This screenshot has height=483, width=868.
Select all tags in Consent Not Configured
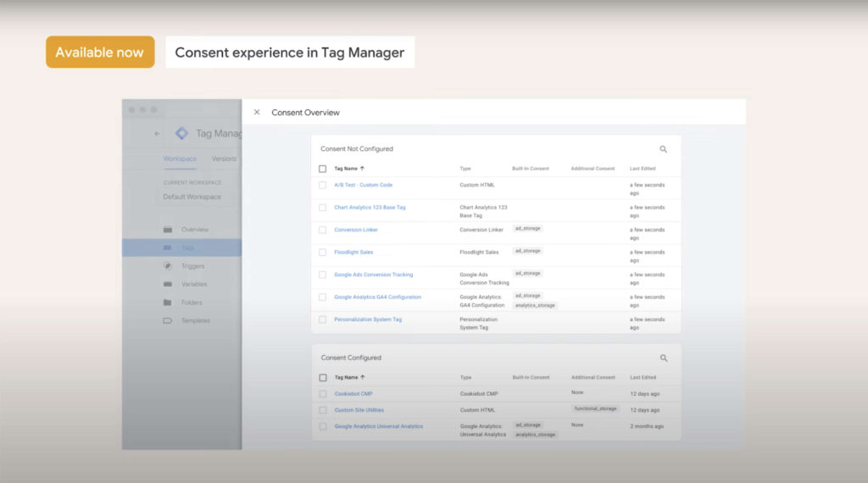[323, 169]
